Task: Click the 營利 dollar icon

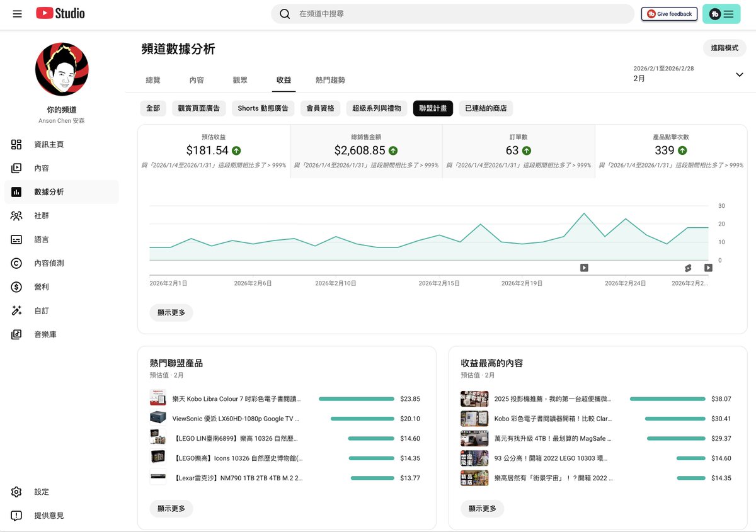Action: [x=16, y=287]
